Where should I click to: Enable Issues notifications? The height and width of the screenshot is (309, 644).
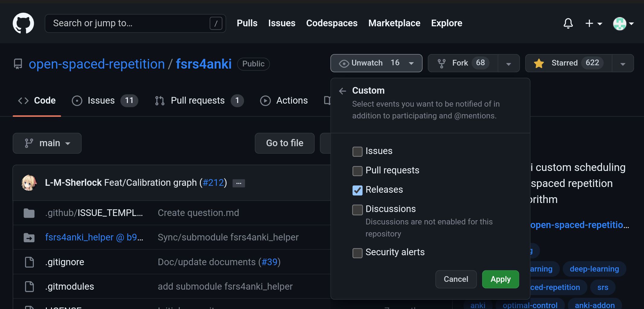(x=357, y=152)
